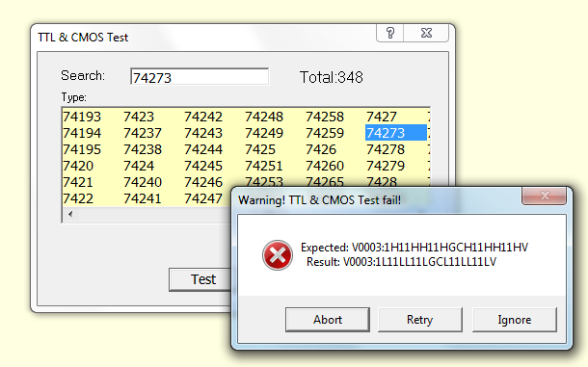
Task: Click the list's left scroll arrow
Action: pos(70,214)
